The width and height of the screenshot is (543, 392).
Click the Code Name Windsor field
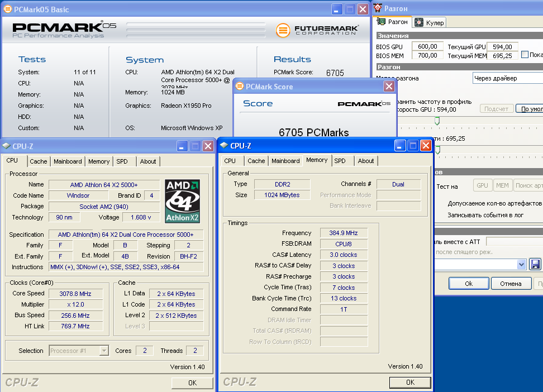78,195
